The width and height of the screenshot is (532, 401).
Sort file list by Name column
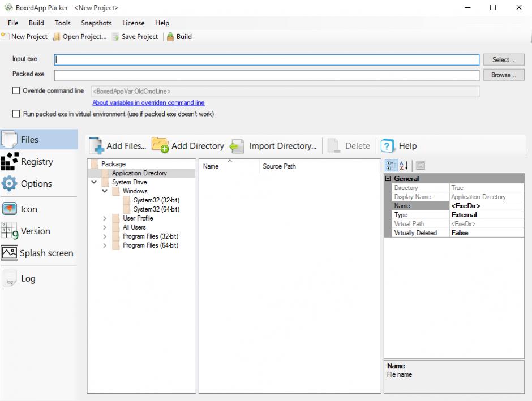[229, 166]
